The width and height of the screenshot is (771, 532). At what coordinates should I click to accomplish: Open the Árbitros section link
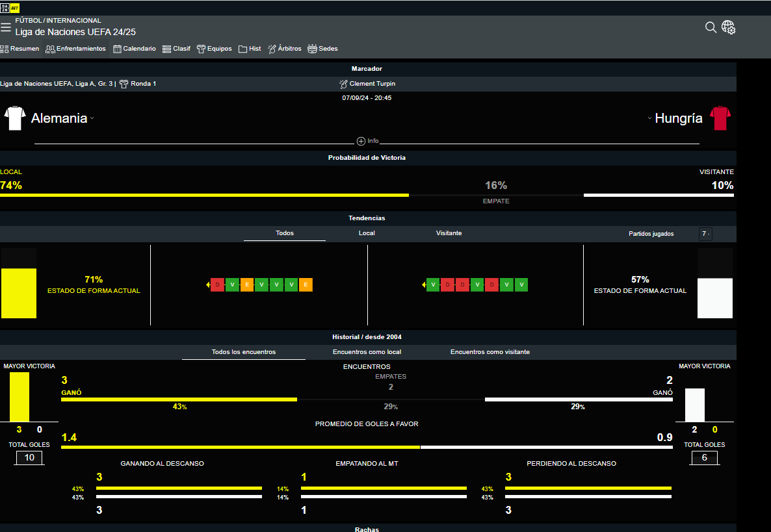tap(285, 49)
